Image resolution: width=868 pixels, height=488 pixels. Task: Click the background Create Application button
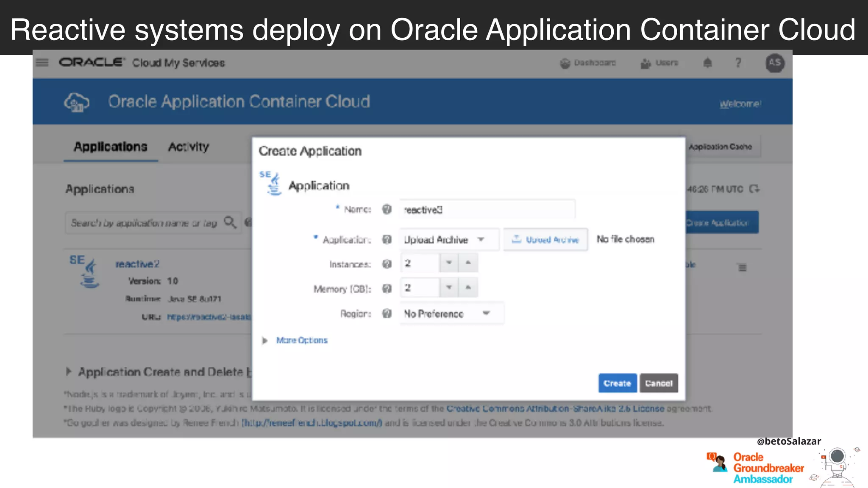tap(722, 222)
